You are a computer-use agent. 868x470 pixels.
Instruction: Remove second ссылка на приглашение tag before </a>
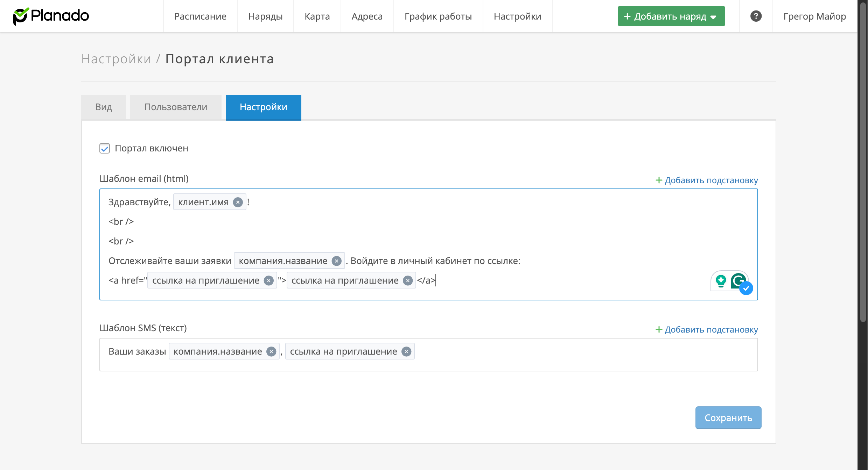(408, 280)
